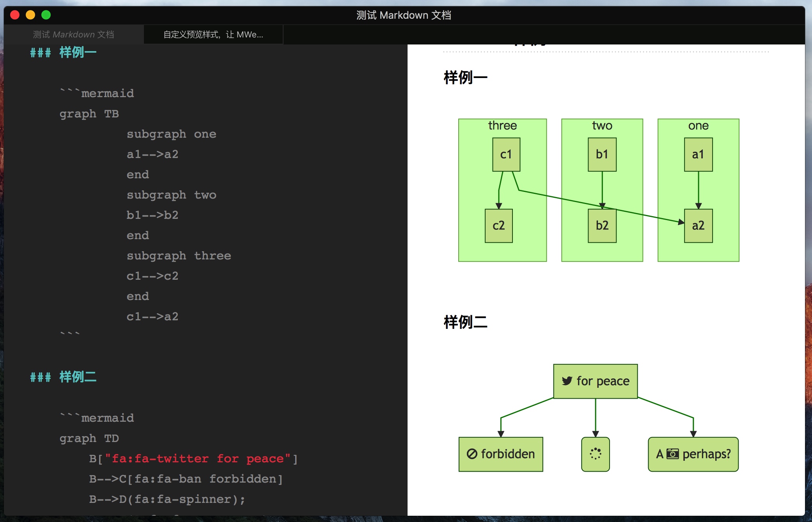Click the window title 测试 Markdown 文档
The image size is (812, 522).
(404, 15)
